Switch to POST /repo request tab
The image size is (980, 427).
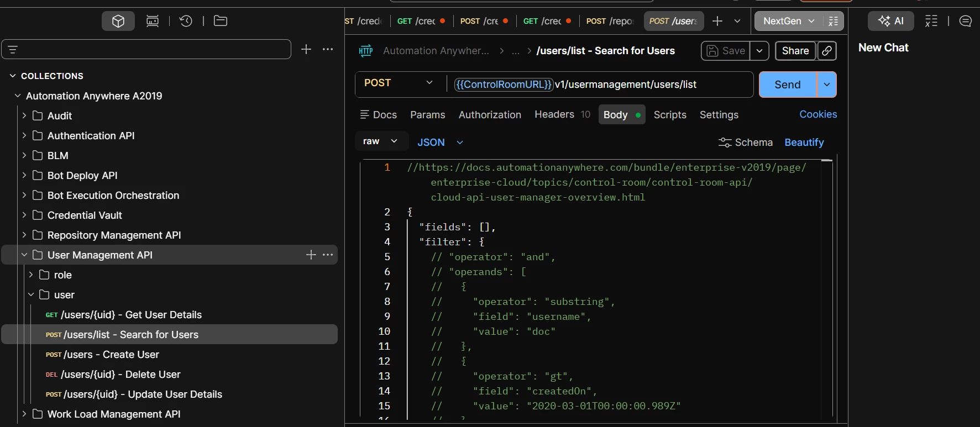(x=610, y=21)
